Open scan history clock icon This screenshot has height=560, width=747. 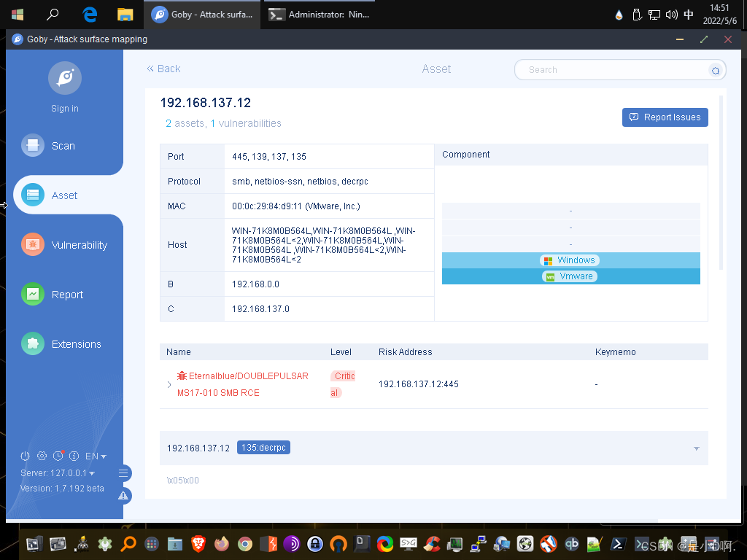point(58,456)
